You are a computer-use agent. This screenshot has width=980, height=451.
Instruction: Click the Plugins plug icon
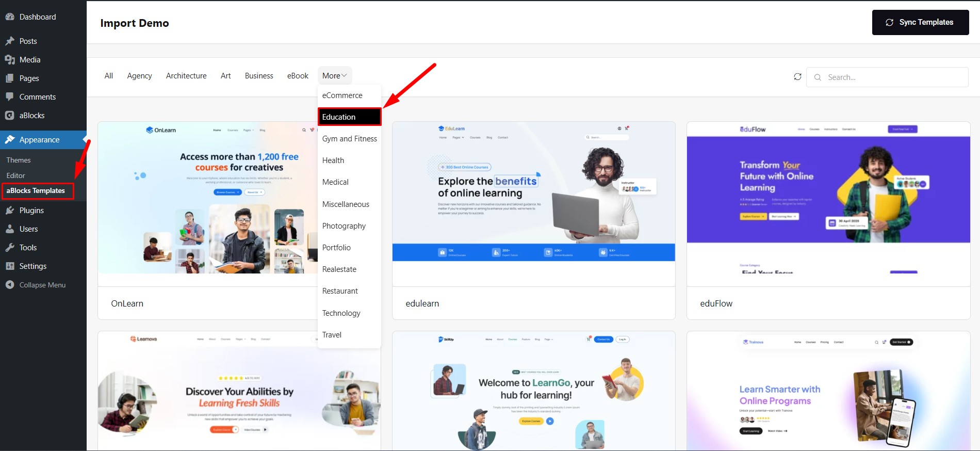pyautogui.click(x=10, y=211)
